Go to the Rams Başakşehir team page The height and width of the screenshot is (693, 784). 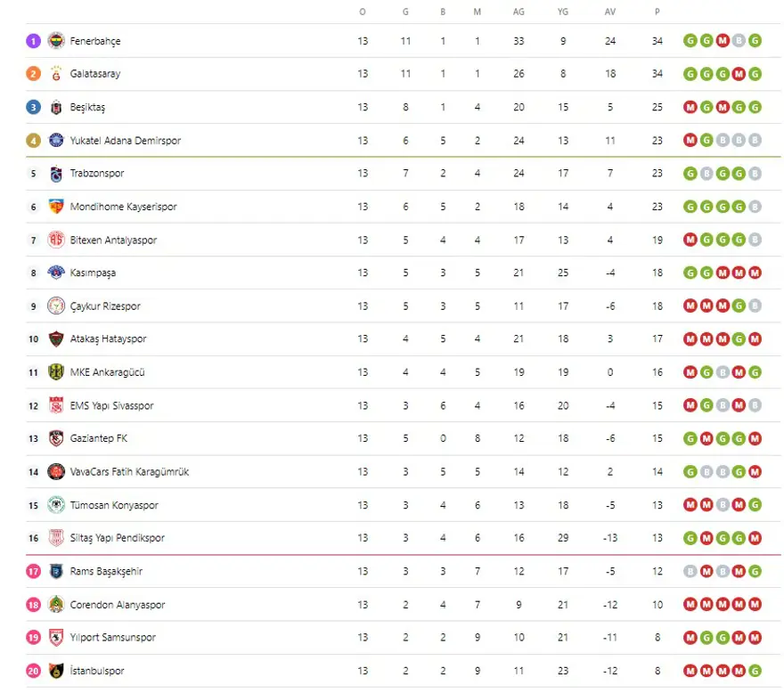point(106,572)
